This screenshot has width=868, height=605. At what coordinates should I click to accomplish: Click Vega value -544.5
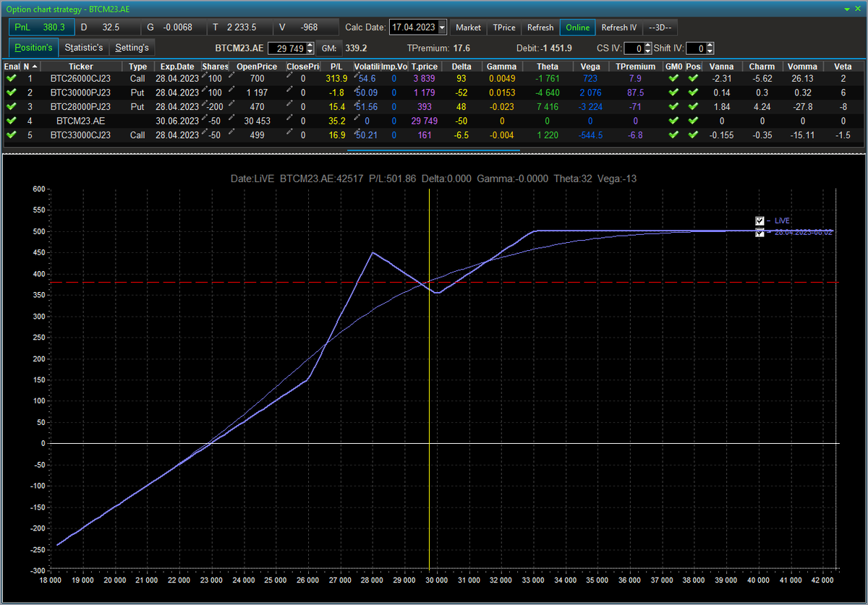(x=590, y=134)
